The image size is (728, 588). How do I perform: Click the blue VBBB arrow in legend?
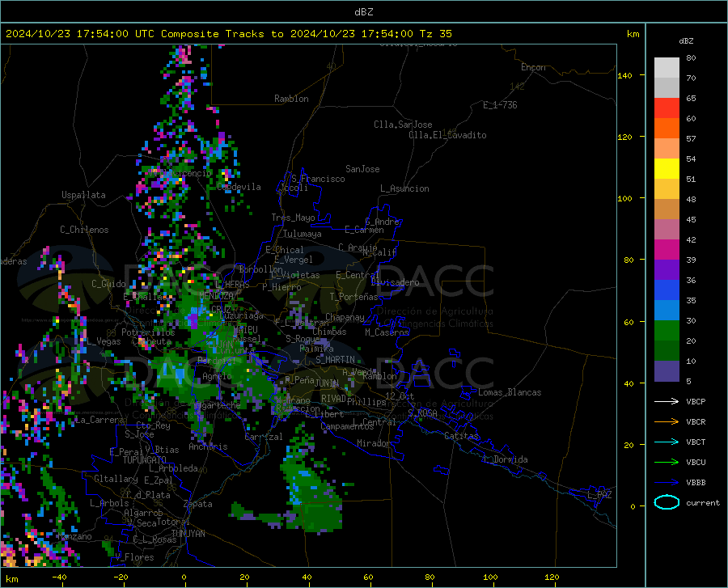(x=667, y=482)
